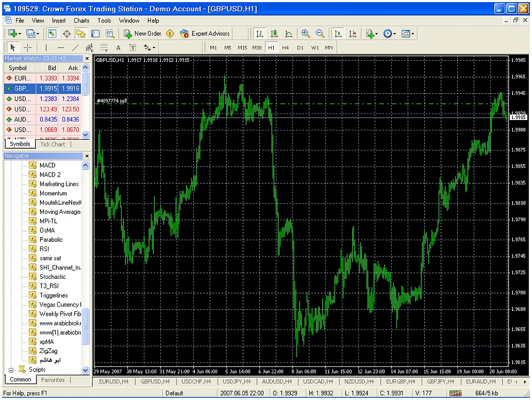Toggle the Auto Scroll chart button

[338, 34]
